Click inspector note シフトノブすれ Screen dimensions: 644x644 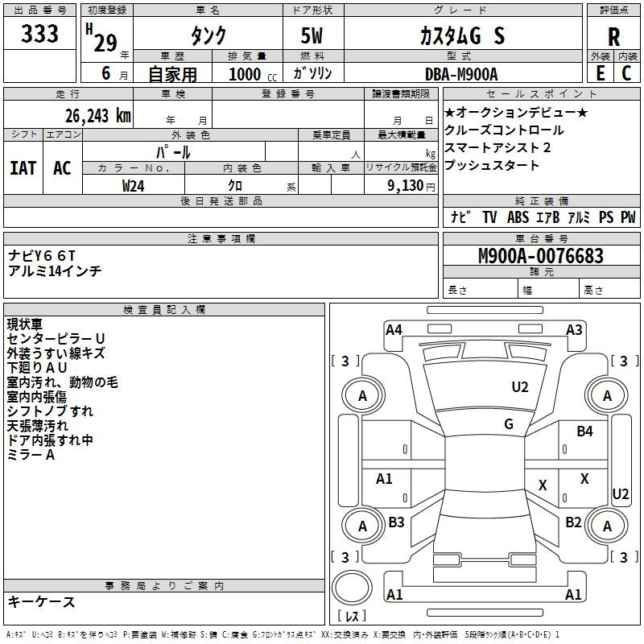[50, 411]
